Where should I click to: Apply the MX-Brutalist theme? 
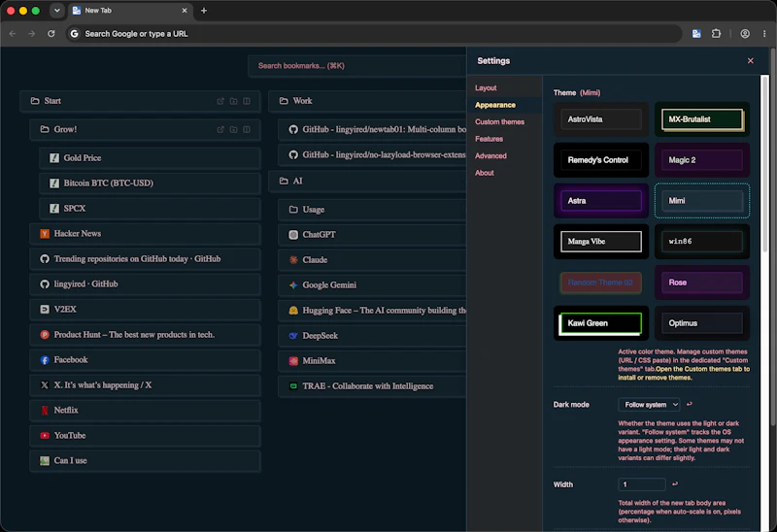(702, 119)
